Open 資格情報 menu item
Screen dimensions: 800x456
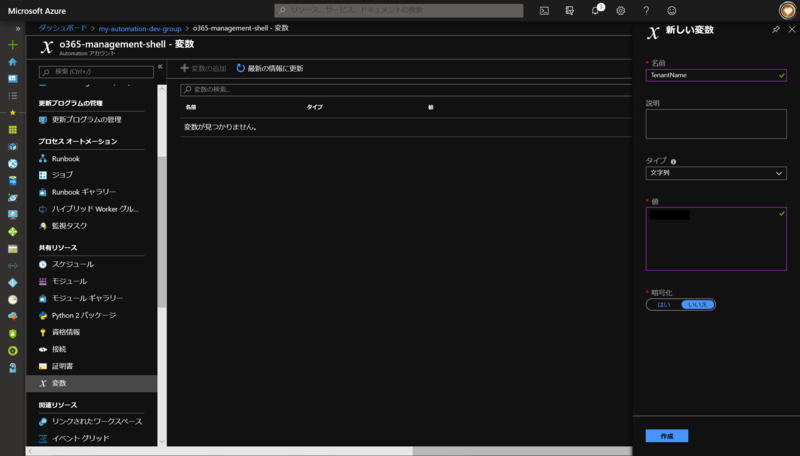coord(92,333)
